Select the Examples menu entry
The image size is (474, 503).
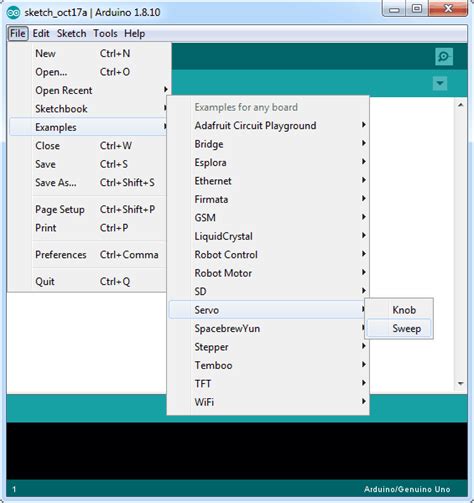[88, 127]
